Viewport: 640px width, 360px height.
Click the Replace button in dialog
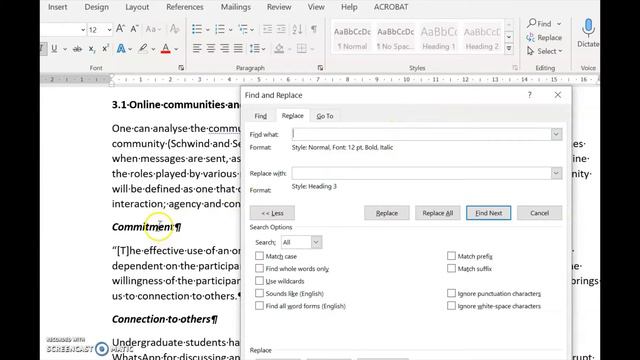[x=387, y=213]
